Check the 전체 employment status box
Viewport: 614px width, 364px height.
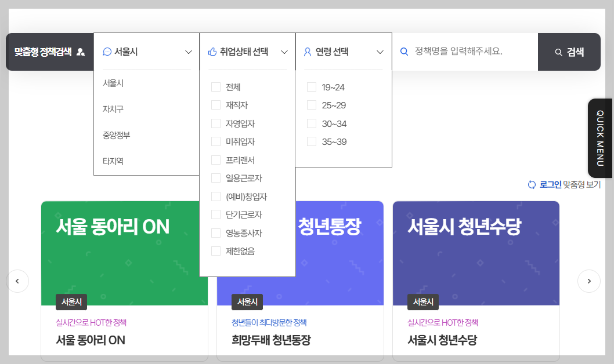click(216, 87)
